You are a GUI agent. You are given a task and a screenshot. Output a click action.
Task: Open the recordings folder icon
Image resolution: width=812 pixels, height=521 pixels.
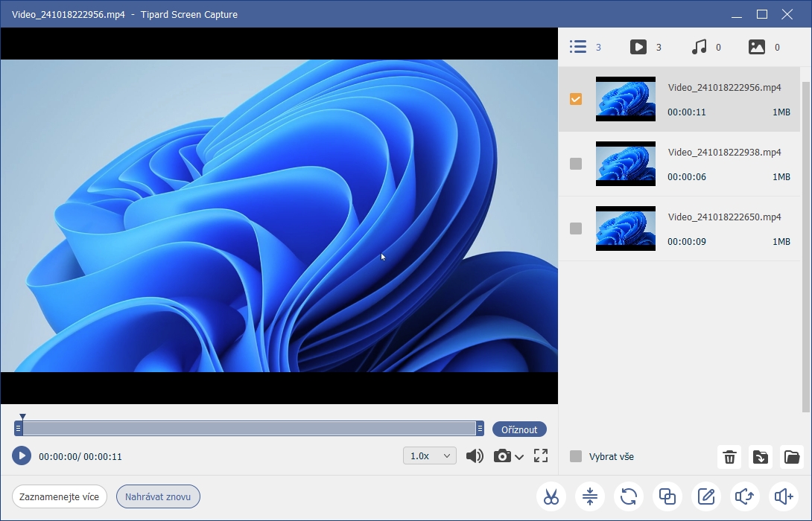(x=792, y=457)
